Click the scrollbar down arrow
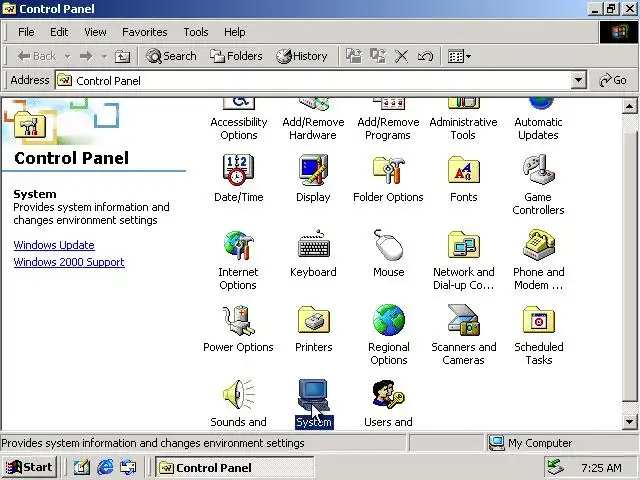The image size is (640, 480). 629,421
